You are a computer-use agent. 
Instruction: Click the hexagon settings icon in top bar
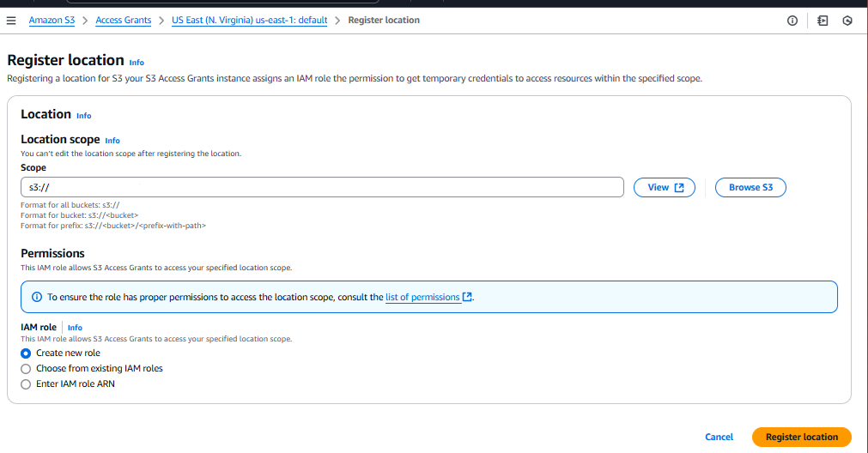point(847,21)
